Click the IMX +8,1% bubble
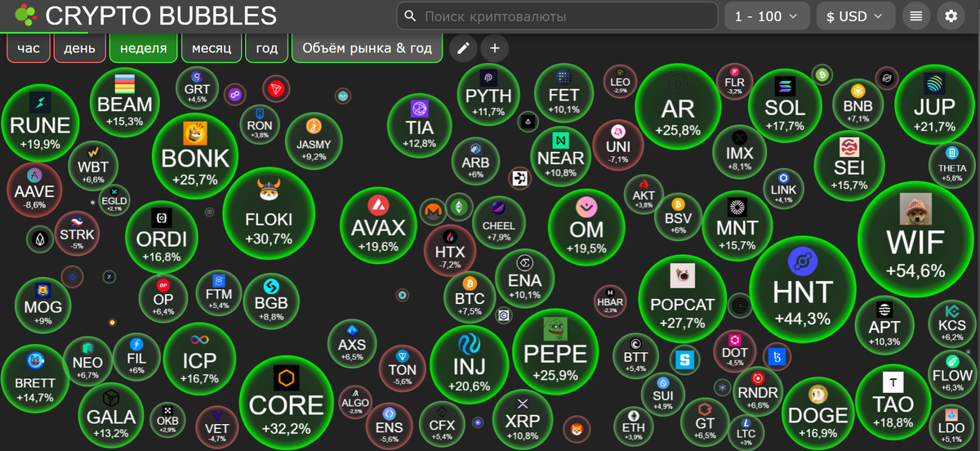Viewport: 980px width, 451px height. click(740, 152)
